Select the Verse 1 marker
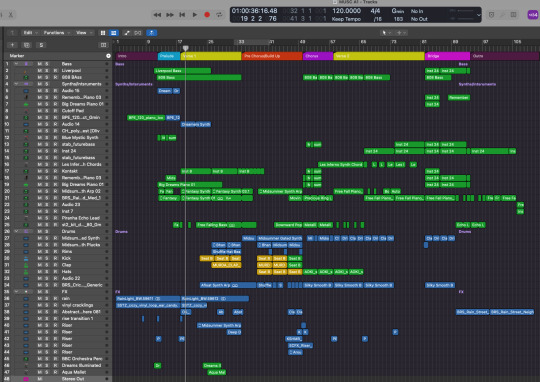This screenshot has width=540, height=382. pyautogui.click(x=211, y=56)
